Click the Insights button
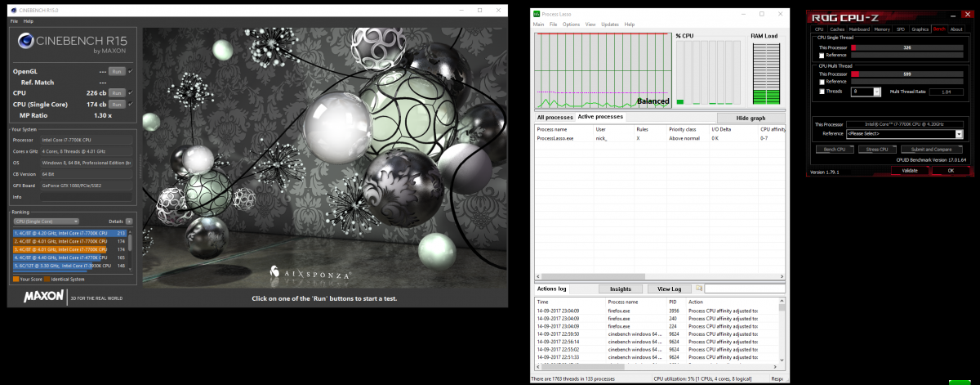The width and height of the screenshot is (980, 385). tap(621, 289)
